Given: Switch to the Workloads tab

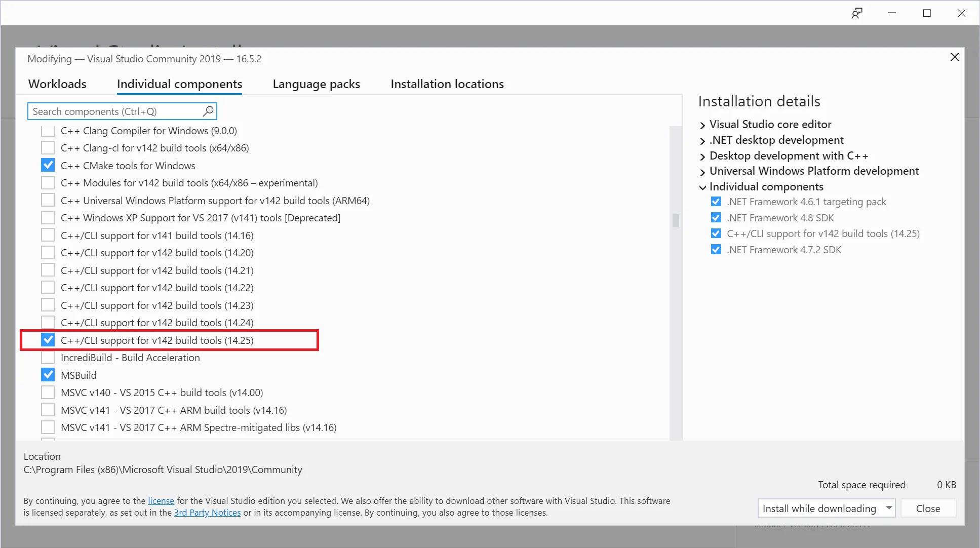Looking at the screenshot, I should point(57,84).
